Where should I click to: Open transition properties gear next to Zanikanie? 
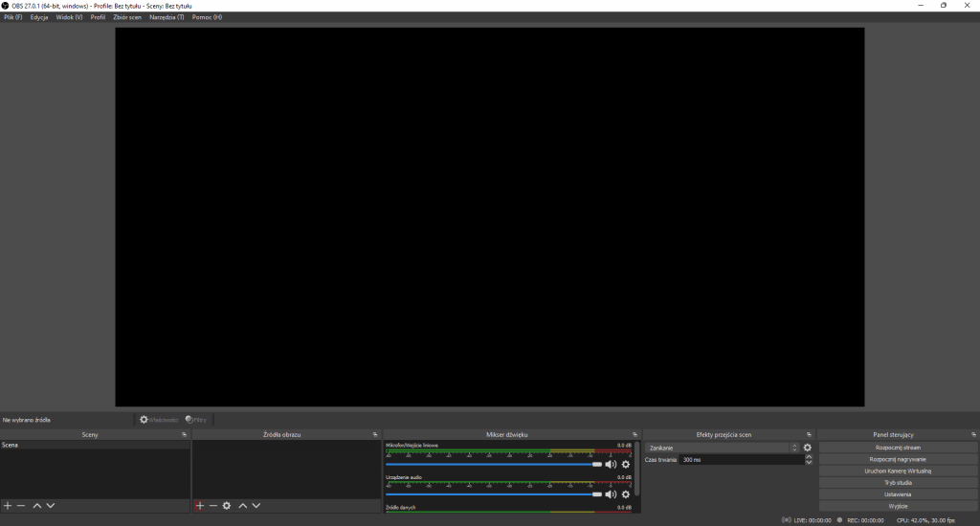807,448
